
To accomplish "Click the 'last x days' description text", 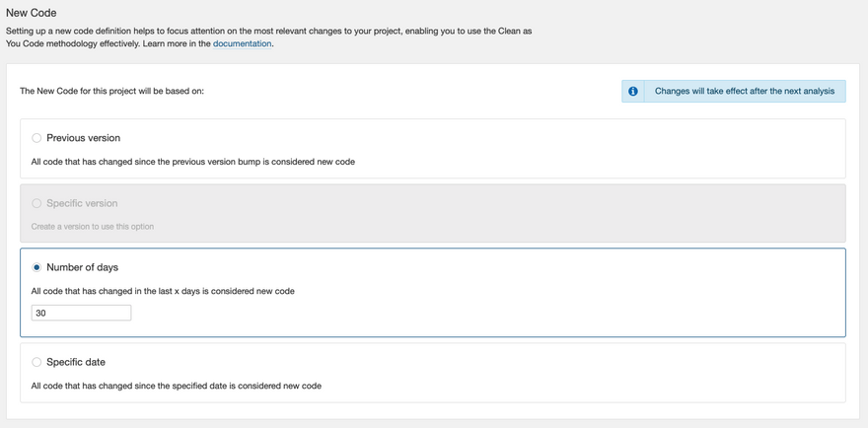I will coord(163,291).
